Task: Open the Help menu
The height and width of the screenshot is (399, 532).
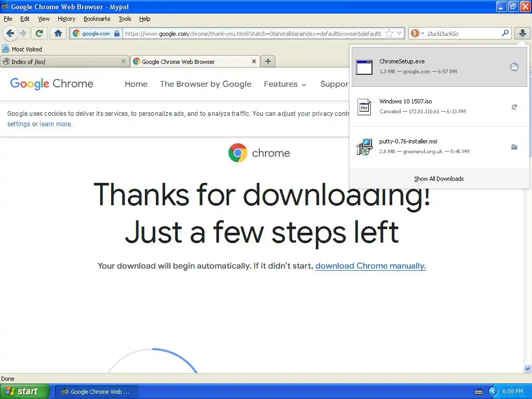Action: 144,19
